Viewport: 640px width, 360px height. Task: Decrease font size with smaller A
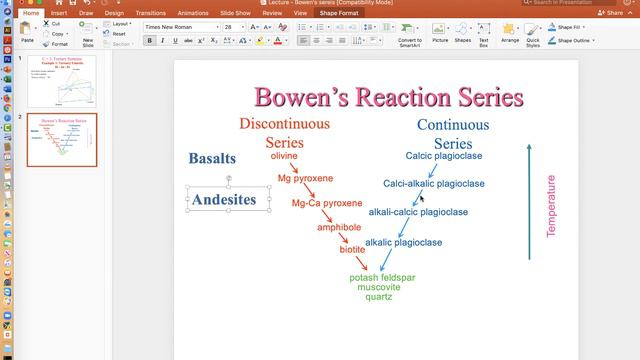pos(267,27)
